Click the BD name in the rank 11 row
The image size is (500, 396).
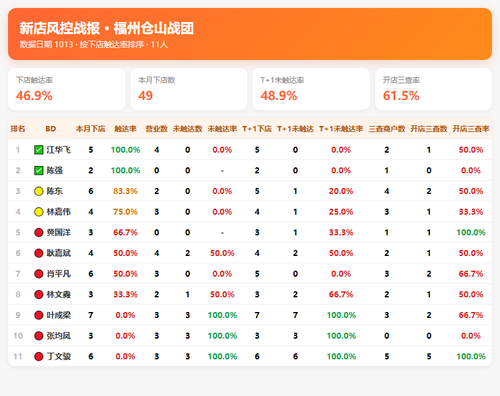[59, 357]
